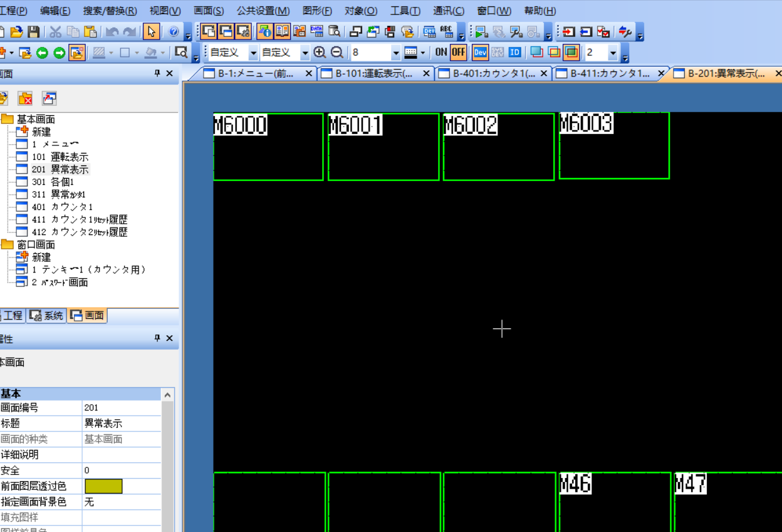Open the 图形(F) menu

[317, 11]
